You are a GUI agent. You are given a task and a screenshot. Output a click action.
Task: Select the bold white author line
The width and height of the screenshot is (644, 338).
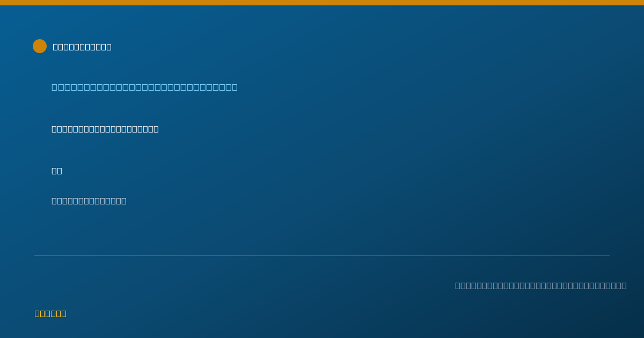coord(105,129)
